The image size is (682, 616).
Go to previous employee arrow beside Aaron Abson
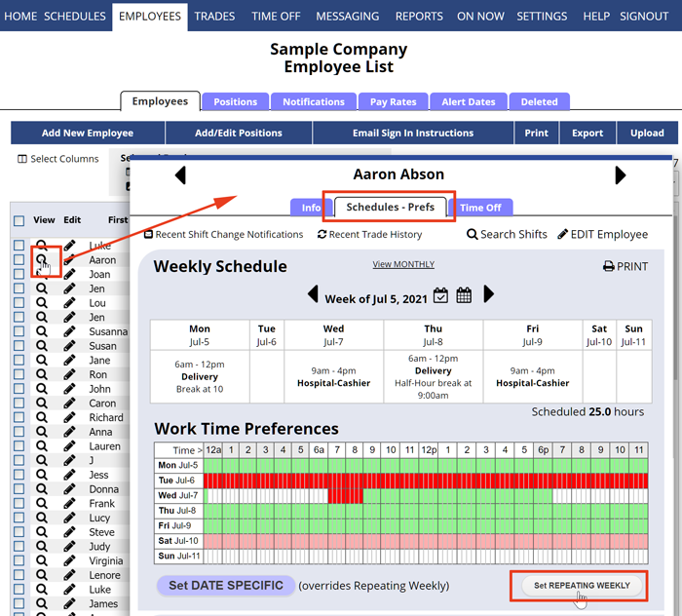pyautogui.click(x=180, y=175)
